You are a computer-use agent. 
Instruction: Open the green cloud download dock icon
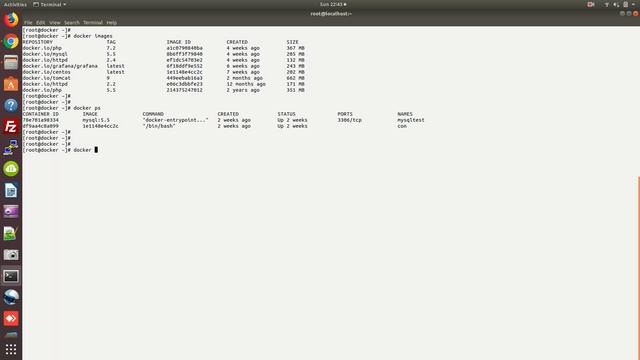click(11, 169)
